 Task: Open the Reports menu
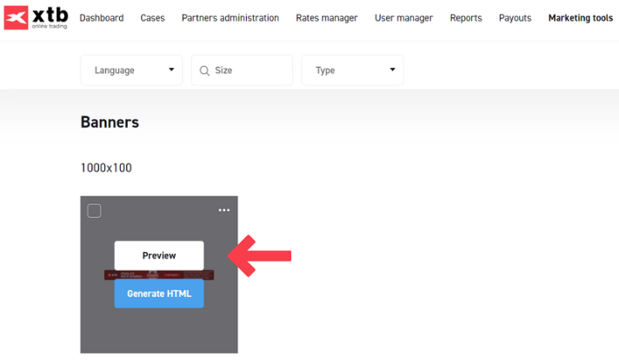(x=466, y=17)
